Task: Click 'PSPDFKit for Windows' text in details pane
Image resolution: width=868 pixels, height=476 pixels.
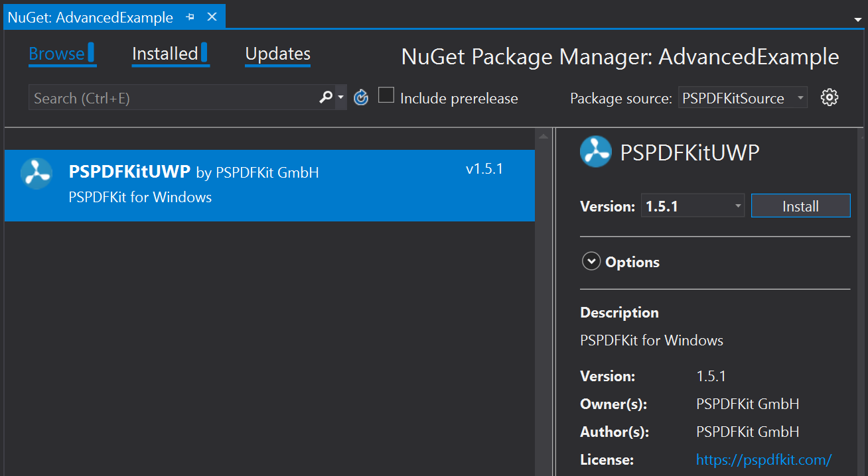Action: (x=652, y=341)
